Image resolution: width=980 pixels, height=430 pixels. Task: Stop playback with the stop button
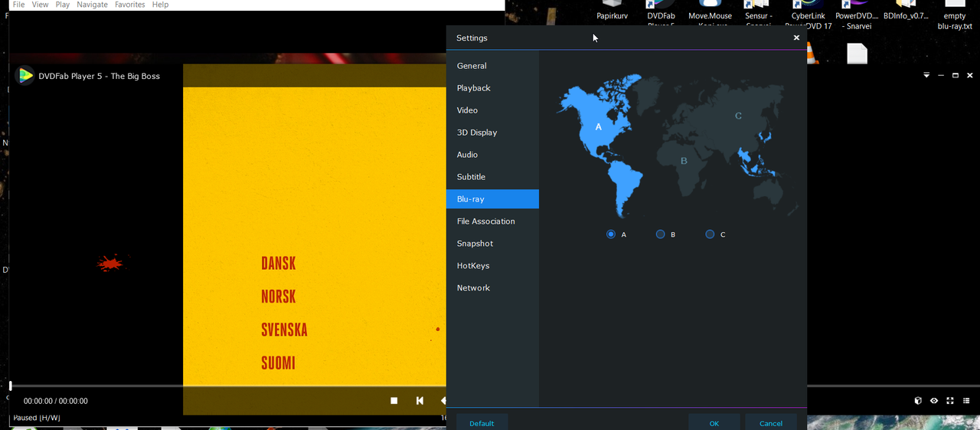point(394,401)
